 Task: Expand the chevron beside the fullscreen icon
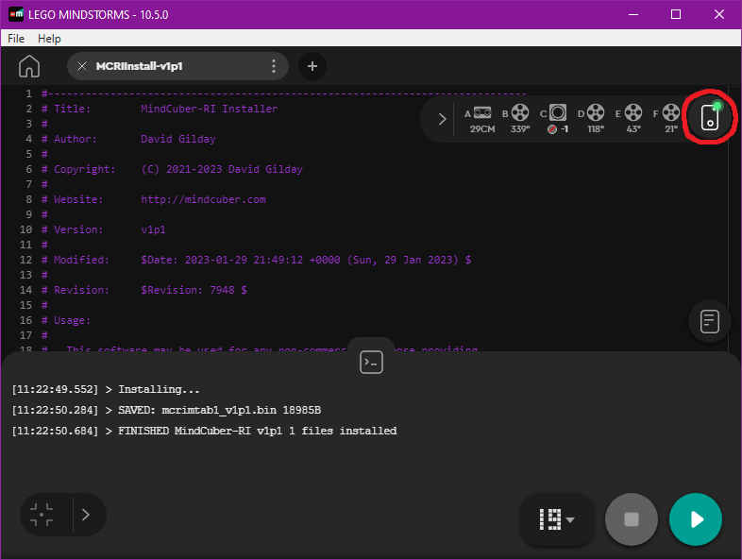[x=86, y=515]
